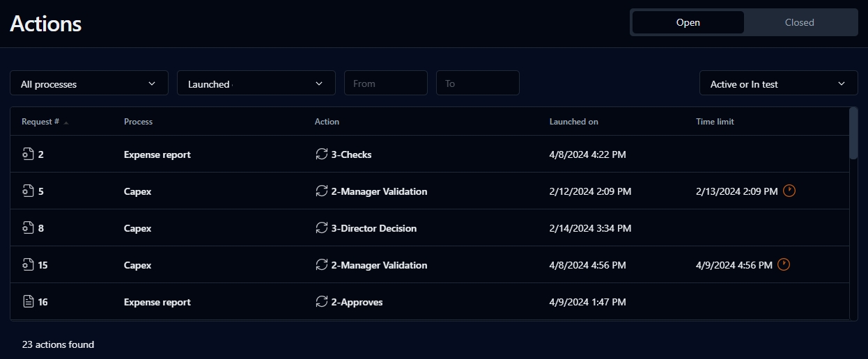
Task: Open the 2-Manager Validation action for request 15
Action: (379, 265)
